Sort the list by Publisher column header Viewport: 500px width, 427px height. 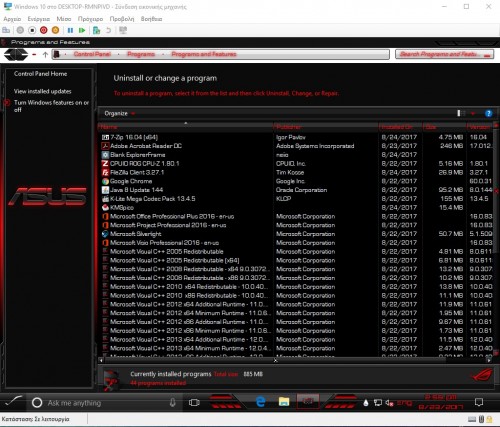click(326, 127)
